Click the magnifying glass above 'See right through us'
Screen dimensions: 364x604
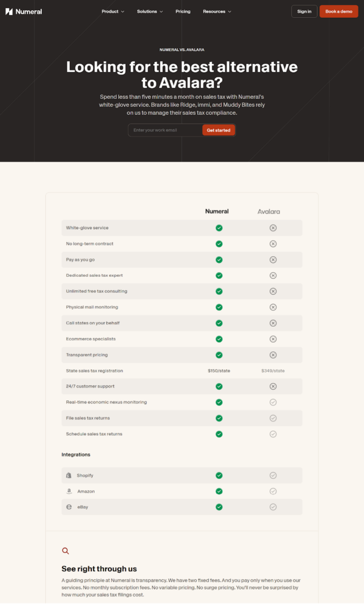click(65, 551)
